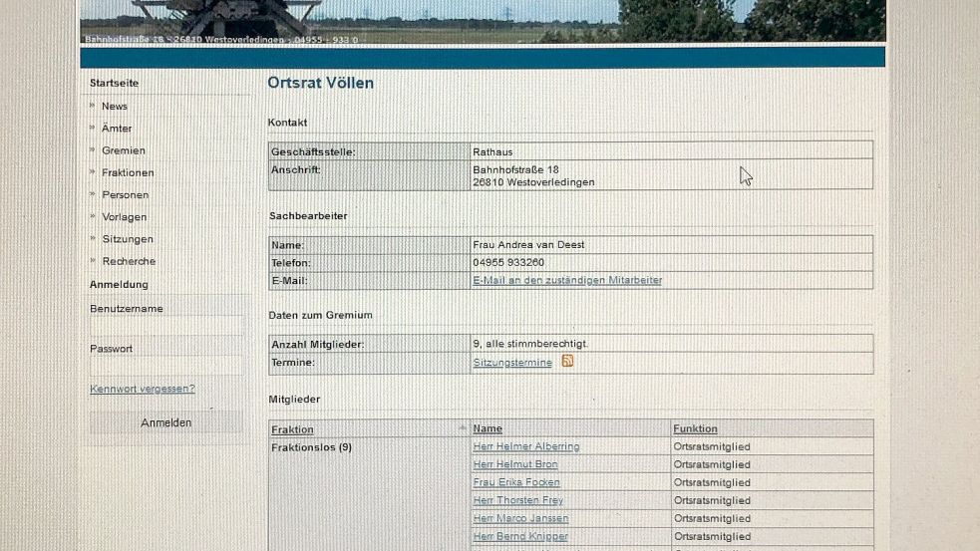Viewport: 980px width, 551px height.
Task: Open Herr Marco Janssen's profile
Action: 520,518
